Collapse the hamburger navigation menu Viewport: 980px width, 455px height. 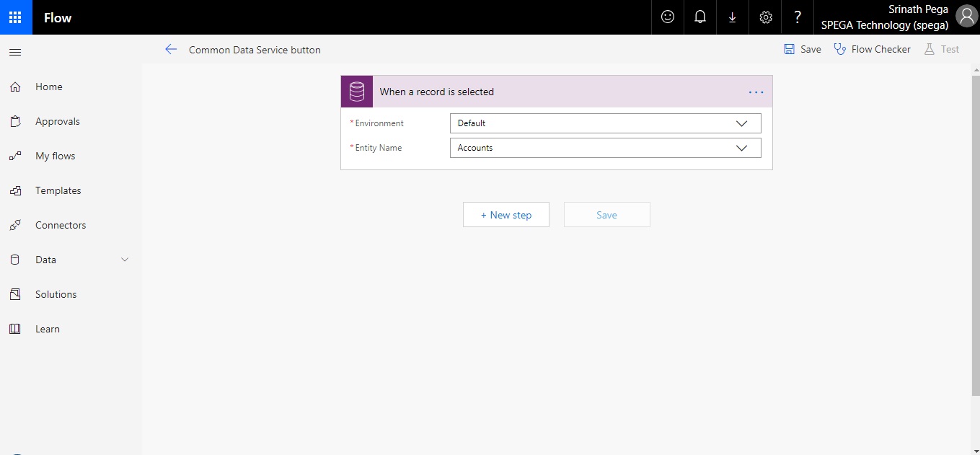15,52
